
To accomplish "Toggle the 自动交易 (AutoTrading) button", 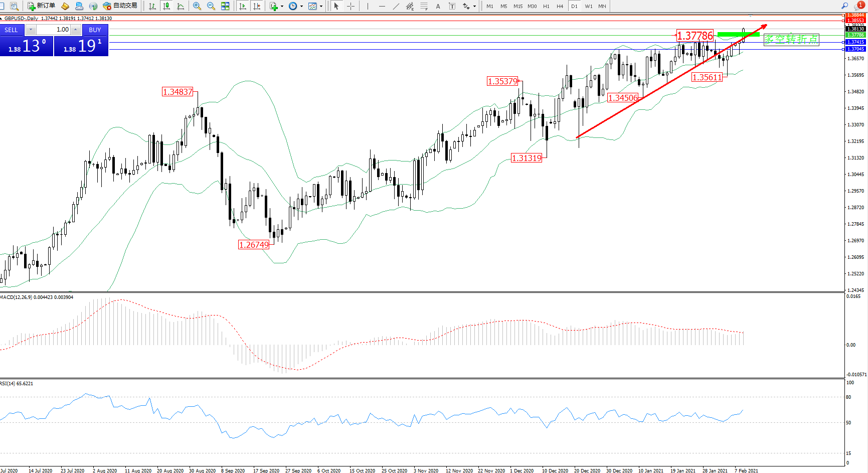I will (x=120, y=6).
